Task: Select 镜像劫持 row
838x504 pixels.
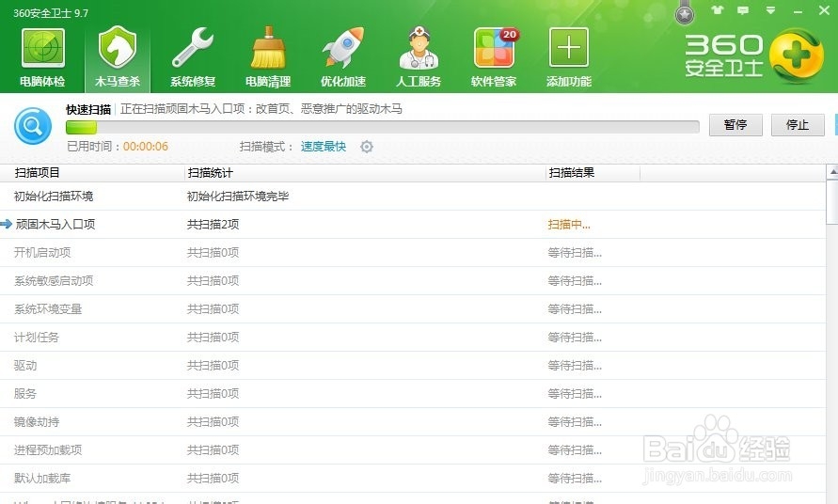Action: 413,422
